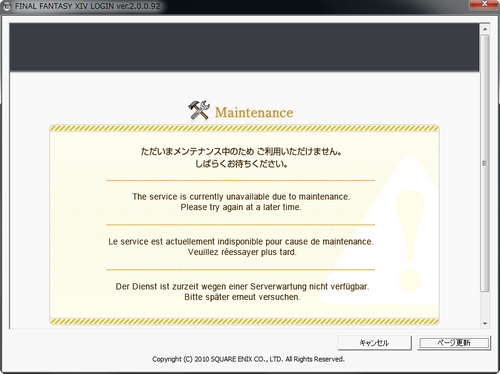Click German text 'Der Dienst ist zurzeit'

(x=157, y=287)
